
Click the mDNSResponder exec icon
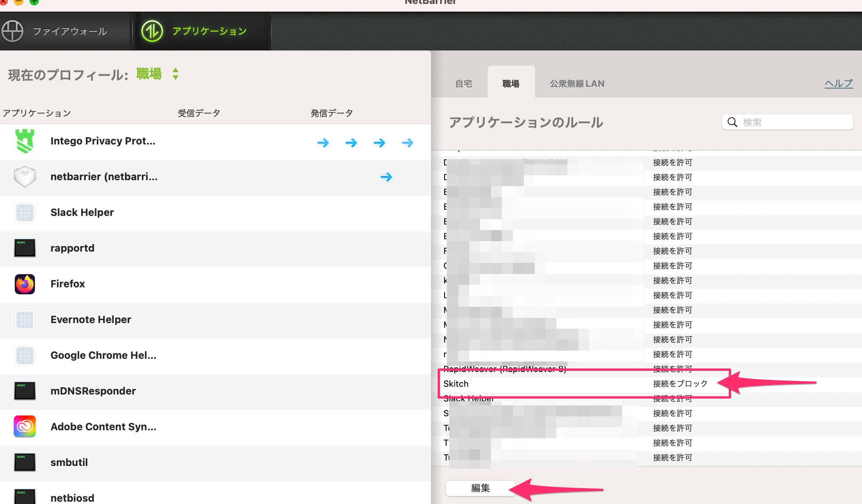click(25, 391)
